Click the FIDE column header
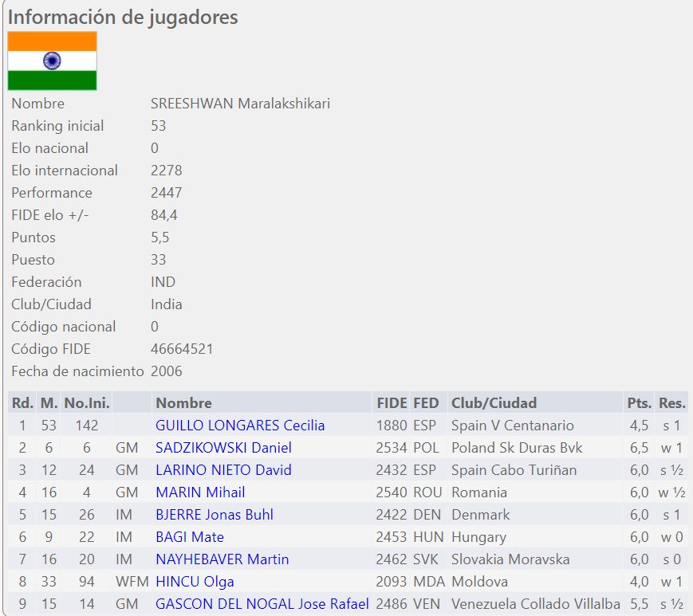The height and width of the screenshot is (616, 693). (392, 403)
